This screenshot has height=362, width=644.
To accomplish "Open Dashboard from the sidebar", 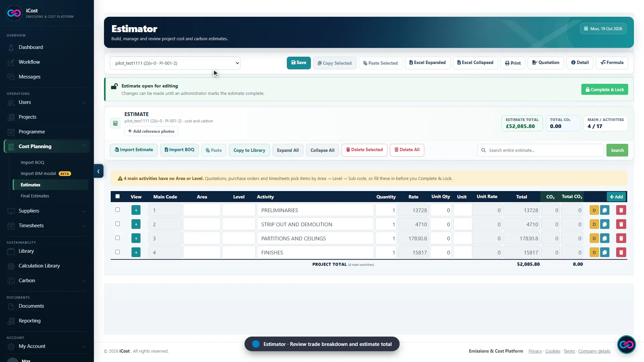I will 31,47.
